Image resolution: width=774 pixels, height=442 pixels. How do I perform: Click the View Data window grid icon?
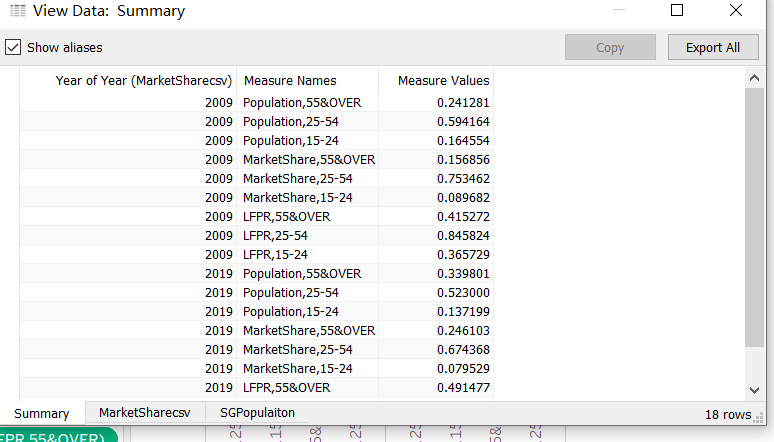[16, 12]
